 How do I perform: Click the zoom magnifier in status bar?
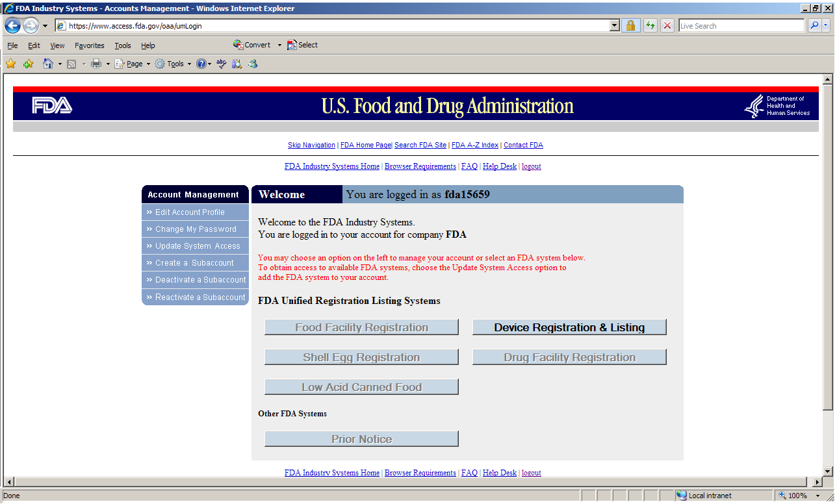[782, 496]
